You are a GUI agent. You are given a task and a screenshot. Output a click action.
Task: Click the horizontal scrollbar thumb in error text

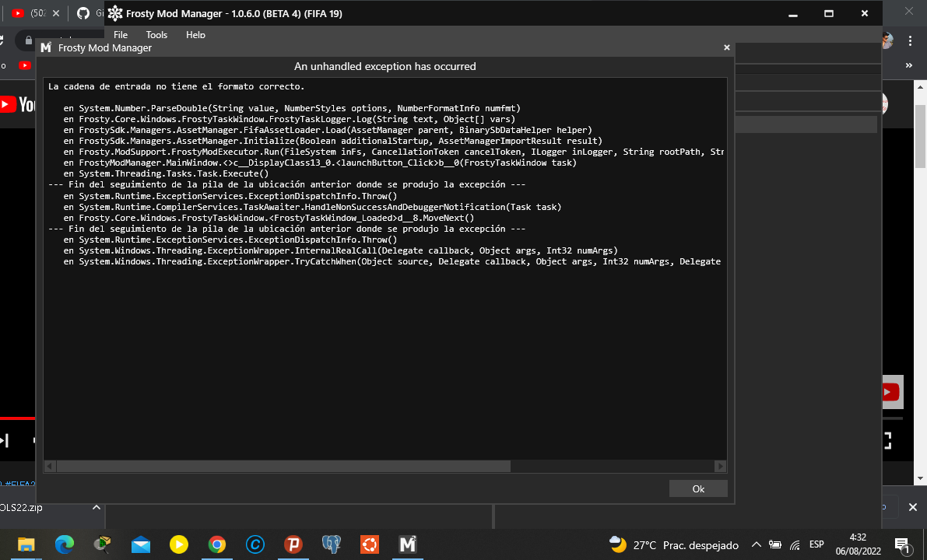(x=284, y=466)
